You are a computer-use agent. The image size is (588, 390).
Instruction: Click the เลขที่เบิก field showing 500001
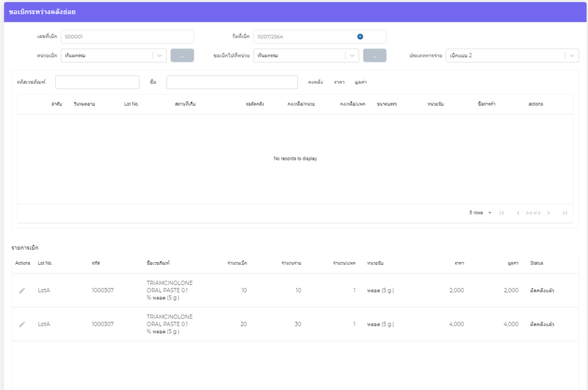coord(127,37)
